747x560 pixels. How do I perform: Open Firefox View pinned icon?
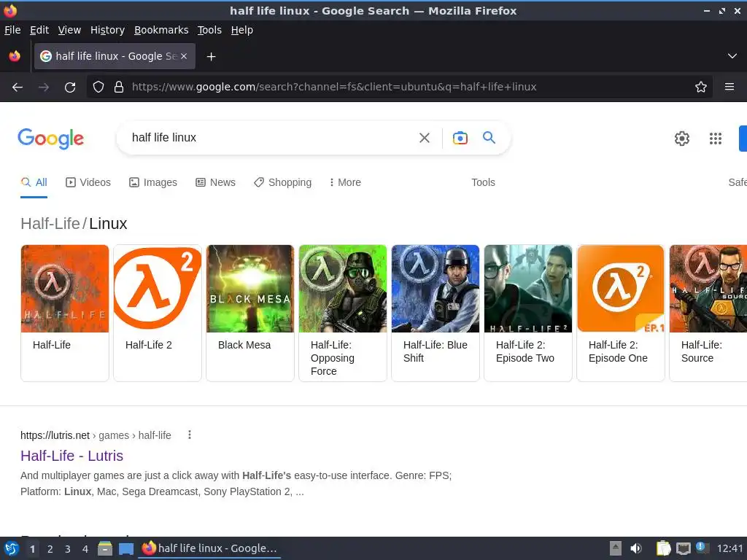[15, 56]
